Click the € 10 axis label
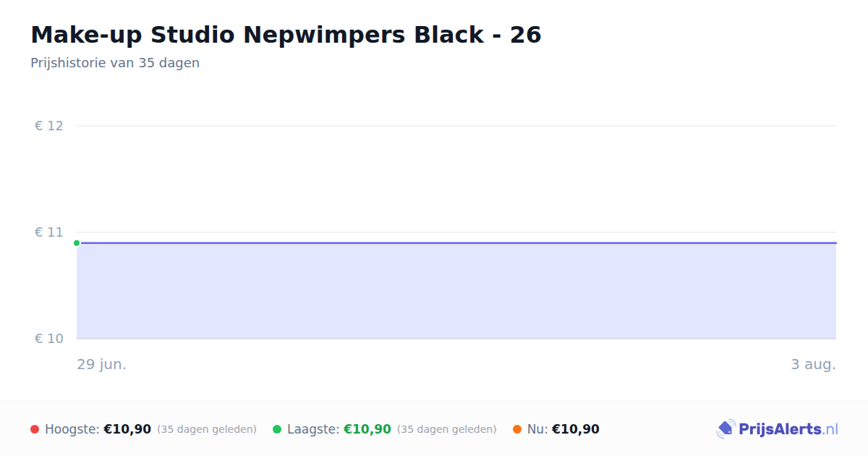Image resolution: width=868 pixels, height=456 pixels. point(49,339)
